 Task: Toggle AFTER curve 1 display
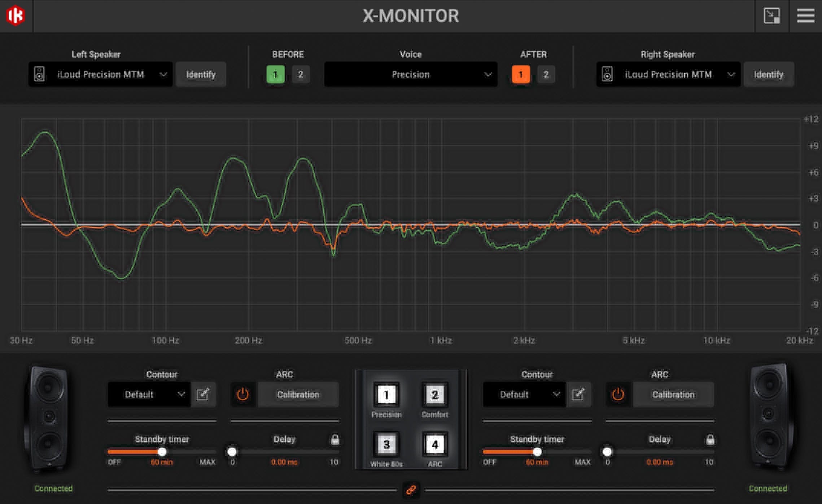click(x=521, y=75)
